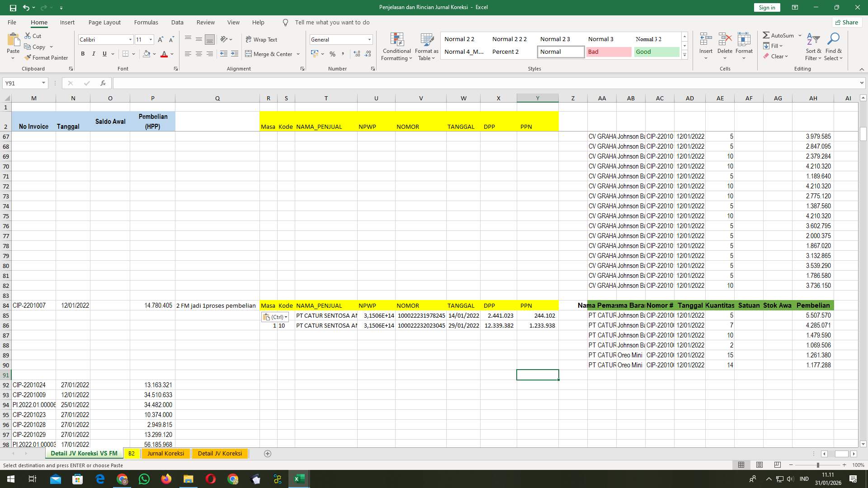Open Find & Select options
The height and width of the screenshot is (488, 868).
point(834,47)
